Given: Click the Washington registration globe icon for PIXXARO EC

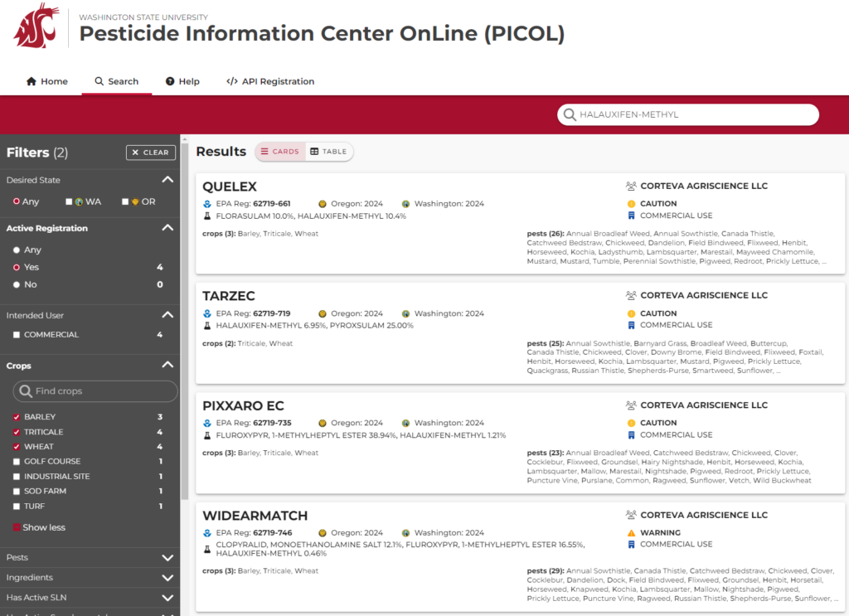Looking at the screenshot, I should tap(405, 423).
